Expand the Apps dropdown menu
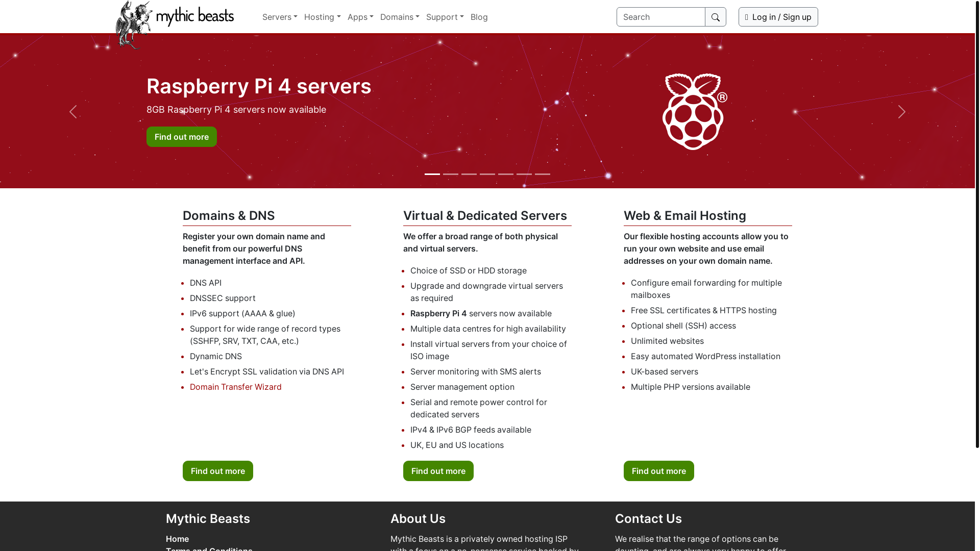 click(x=360, y=17)
